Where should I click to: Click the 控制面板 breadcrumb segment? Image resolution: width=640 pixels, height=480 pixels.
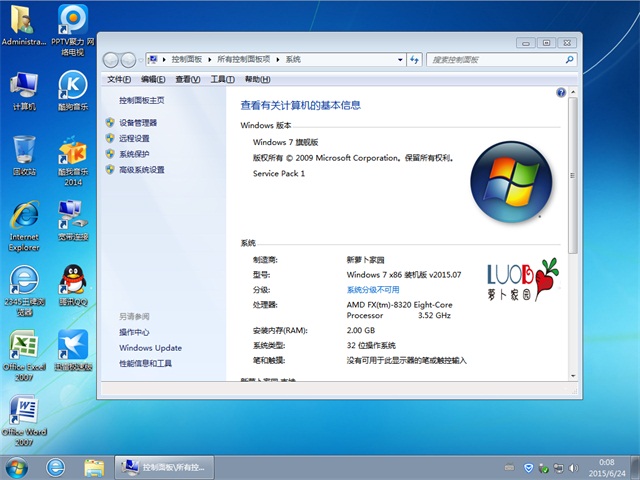coord(187,60)
